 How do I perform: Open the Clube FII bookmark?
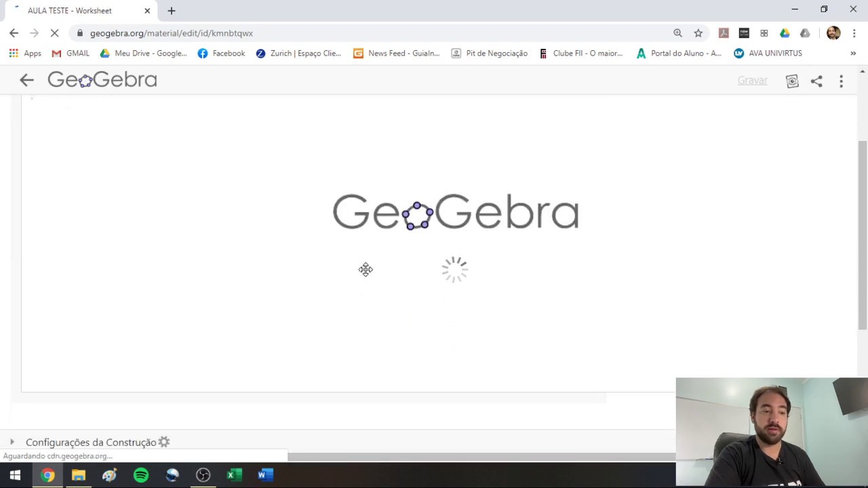(580, 53)
